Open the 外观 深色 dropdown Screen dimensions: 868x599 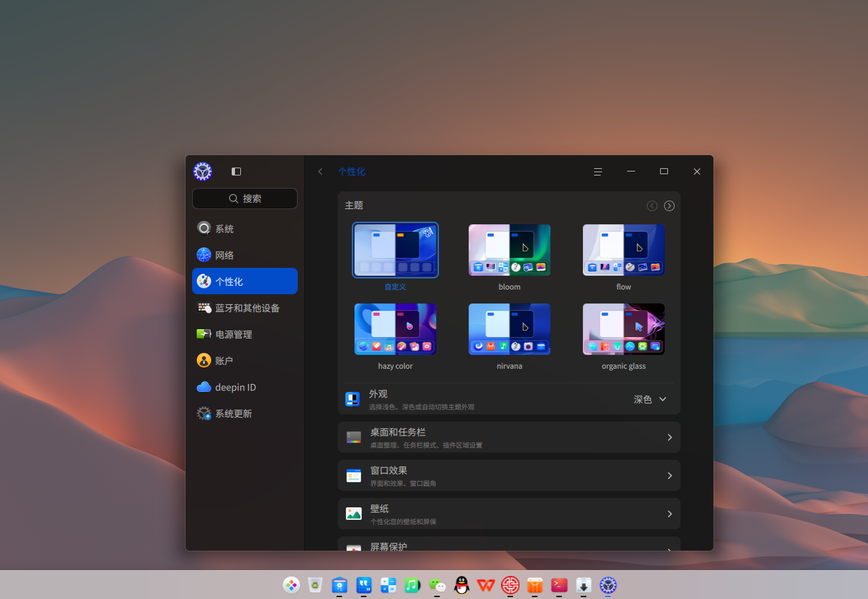pyautogui.click(x=650, y=399)
